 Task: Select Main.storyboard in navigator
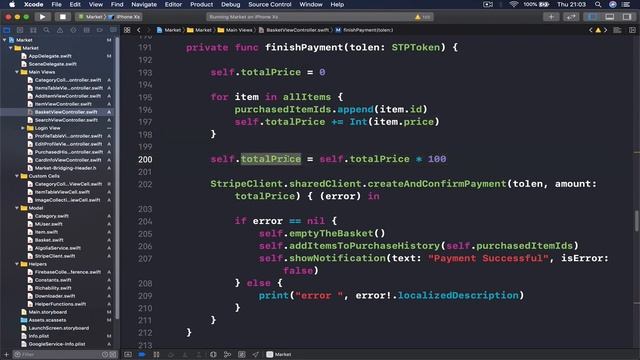pyautogui.click(x=47, y=312)
